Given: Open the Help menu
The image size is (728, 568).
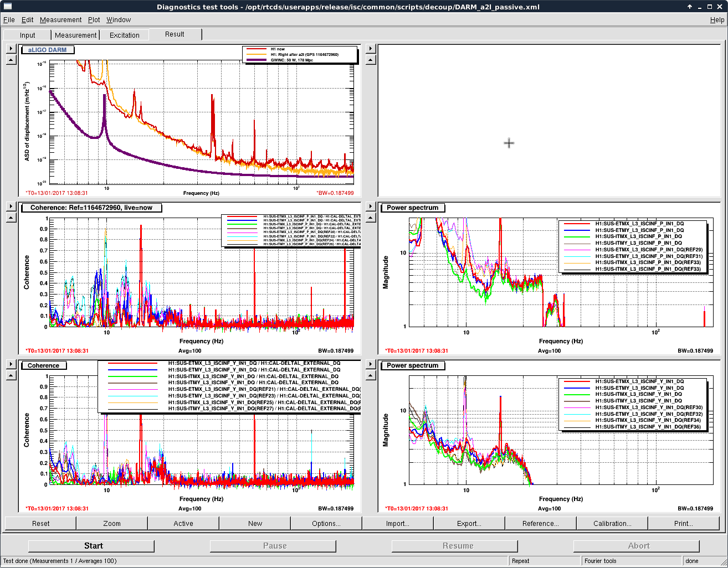Looking at the screenshot, I should coord(717,19).
